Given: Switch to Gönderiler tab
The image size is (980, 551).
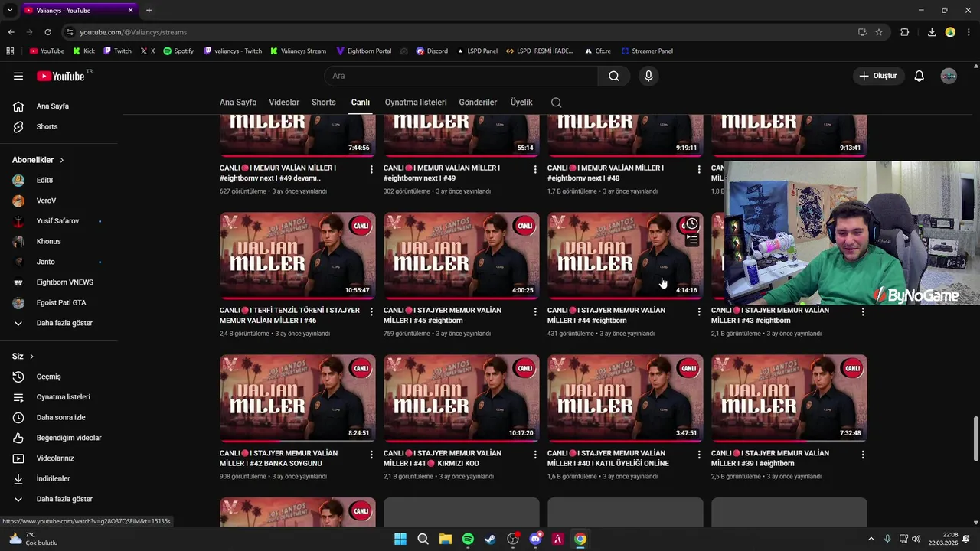Looking at the screenshot, I should click(478, 103).
